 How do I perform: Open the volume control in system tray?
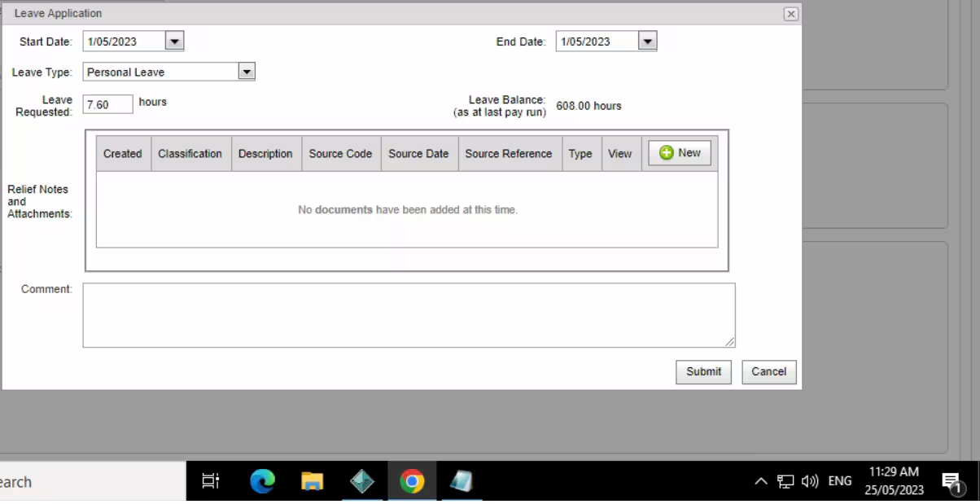(x=808, y=481)
